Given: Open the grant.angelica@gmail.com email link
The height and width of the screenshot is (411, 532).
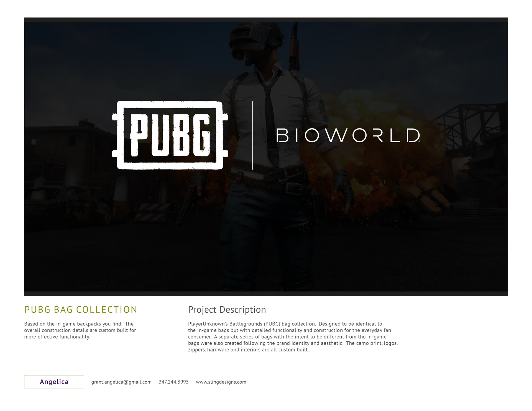Looking at the screenshot, I should [x=121, y=382].
